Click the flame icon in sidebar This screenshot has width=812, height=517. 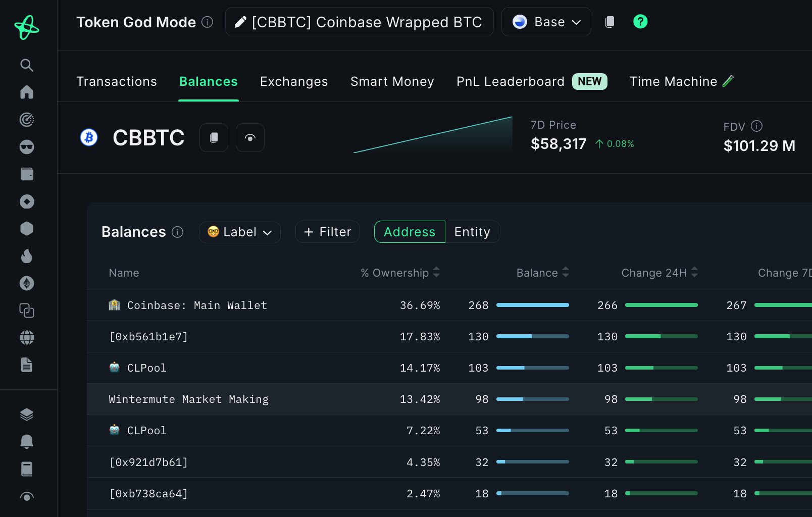click(x=27, y=256)
